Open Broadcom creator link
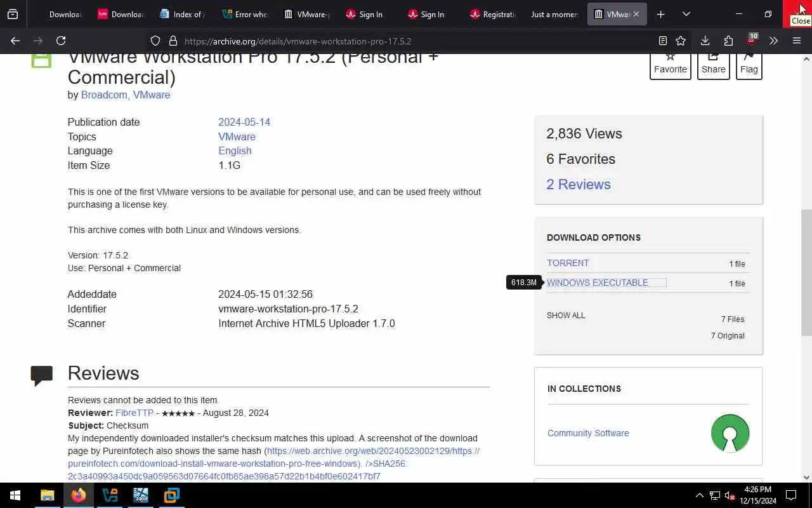Image resolution: width=812 pixels, height=508 pixels. click(104, 95)
